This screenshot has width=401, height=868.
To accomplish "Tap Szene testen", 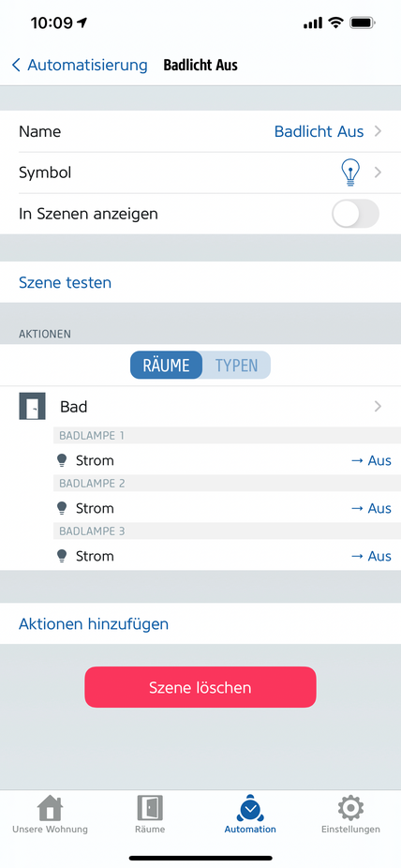I will [66, 282].
